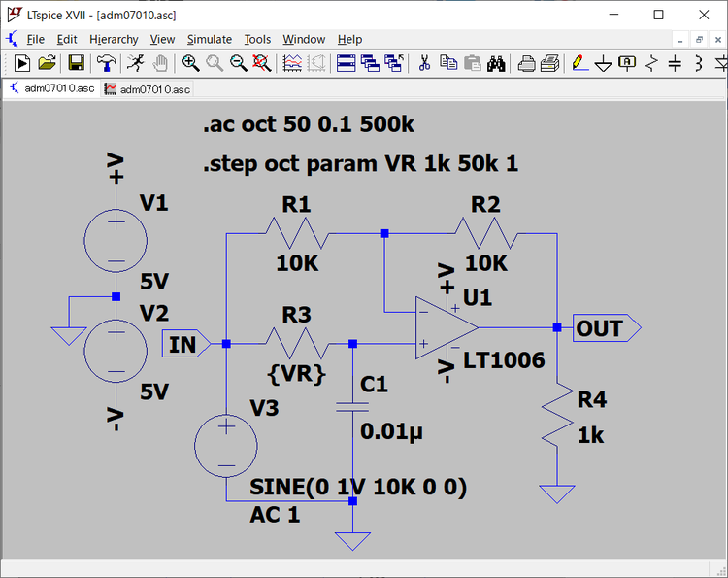Select the Place Resistor tool
This screenshot has height=578, width=728.
tap(651, 63)
